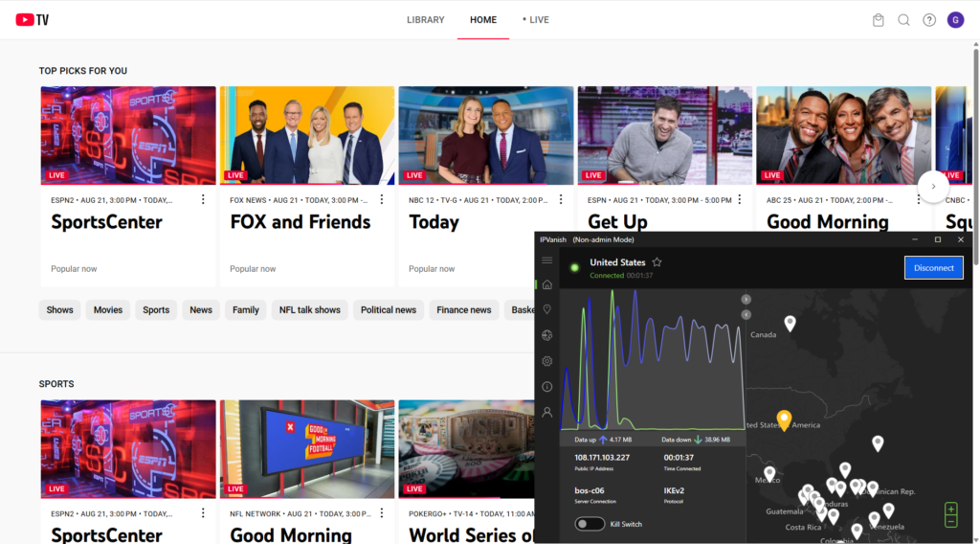The image size is (980, 544).
Task: Open YouTube TV search
Action: (x=903, y=20)
